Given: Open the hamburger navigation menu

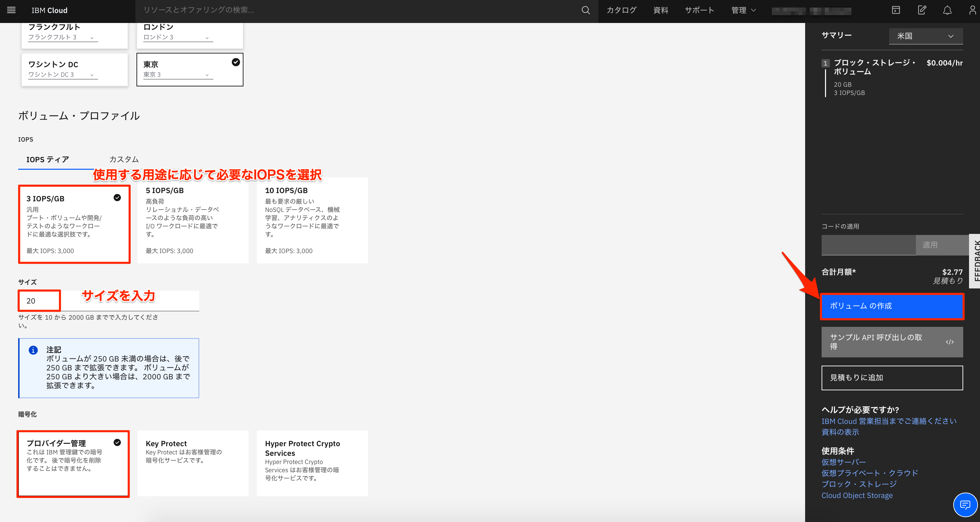Looking at the screenshot, I should point(11,10).
